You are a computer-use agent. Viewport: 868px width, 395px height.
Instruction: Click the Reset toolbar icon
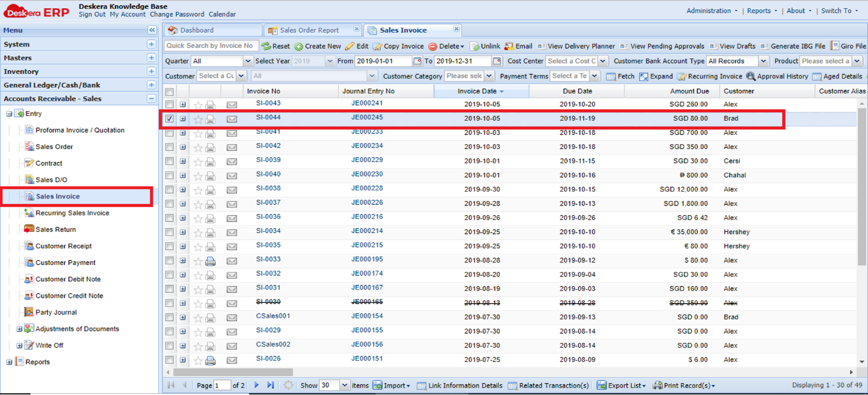[x=266, y=46]
